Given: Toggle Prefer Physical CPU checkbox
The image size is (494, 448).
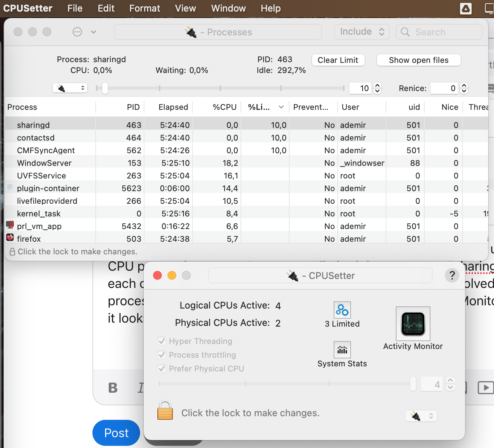Looking at the screenshot, I should coord(162,369).
